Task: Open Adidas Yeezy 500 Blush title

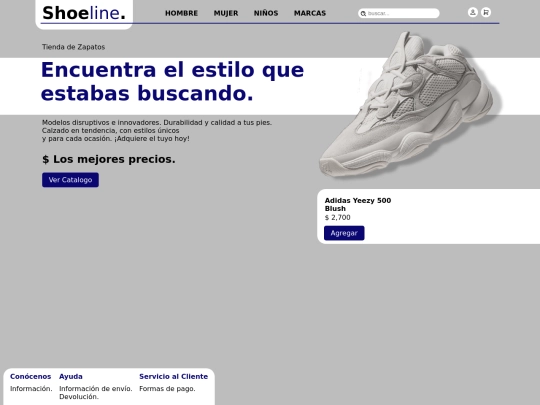Action: point(358,205)
